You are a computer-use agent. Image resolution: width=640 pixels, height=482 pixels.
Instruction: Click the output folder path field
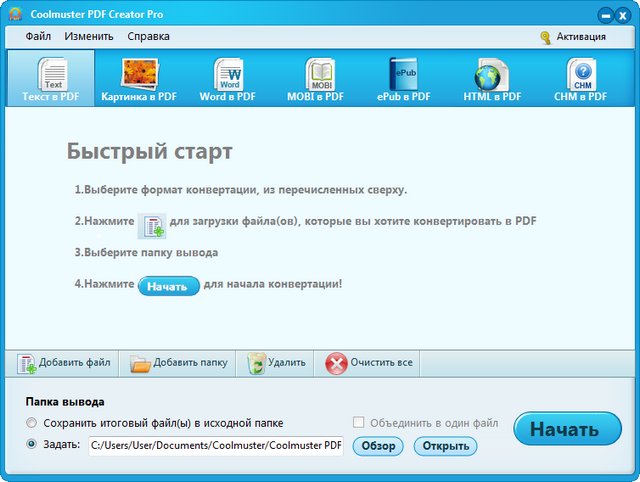215,446
